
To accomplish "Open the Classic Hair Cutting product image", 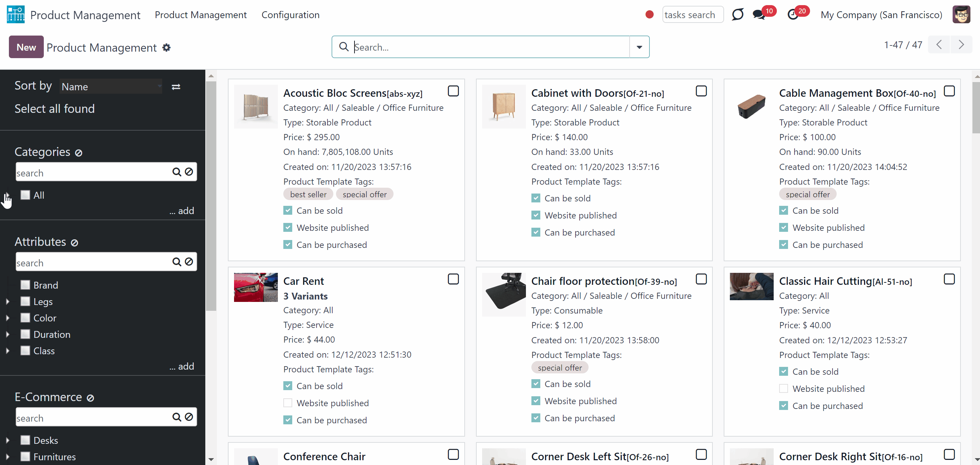I will click(x=751, y=286).
